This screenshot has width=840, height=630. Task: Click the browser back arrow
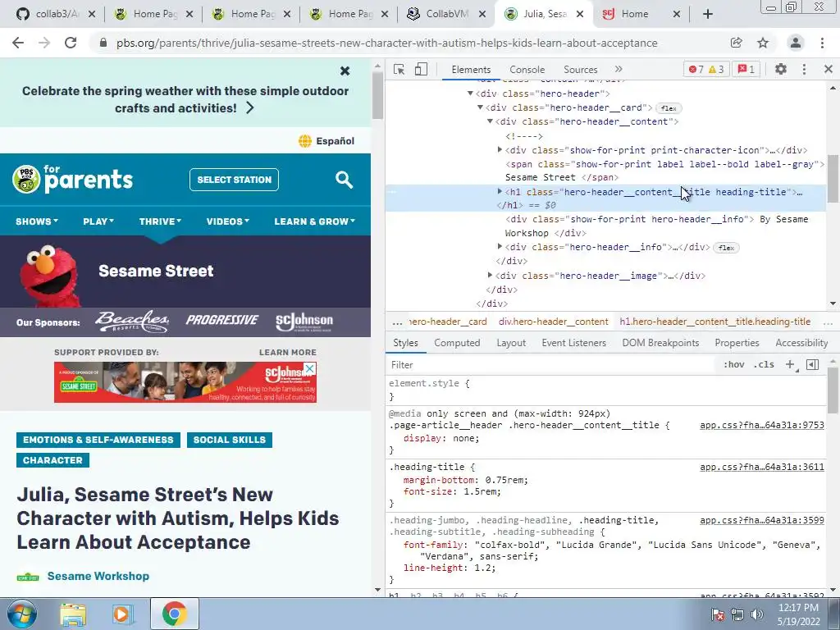(x=18, y=43)
